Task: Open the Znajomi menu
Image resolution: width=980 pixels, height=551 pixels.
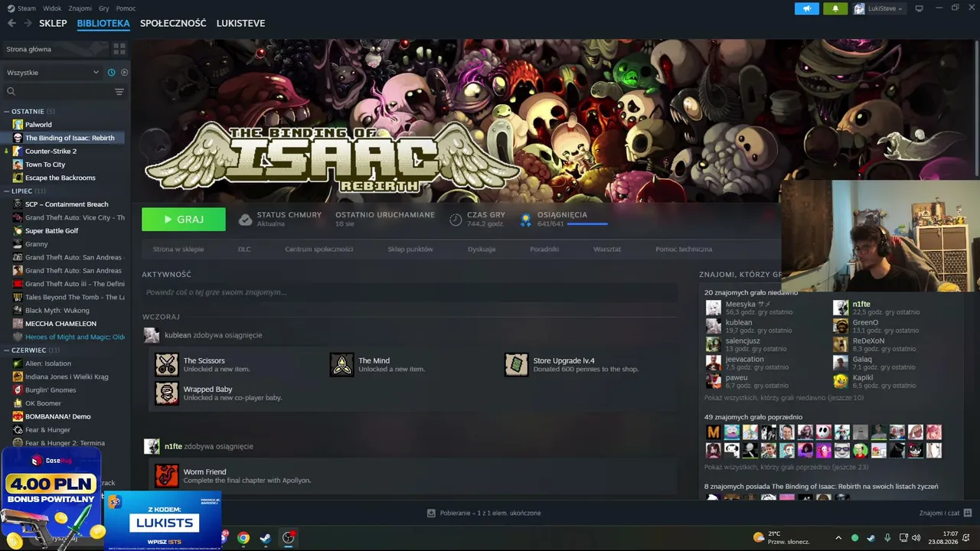Action: click(80, 8)
